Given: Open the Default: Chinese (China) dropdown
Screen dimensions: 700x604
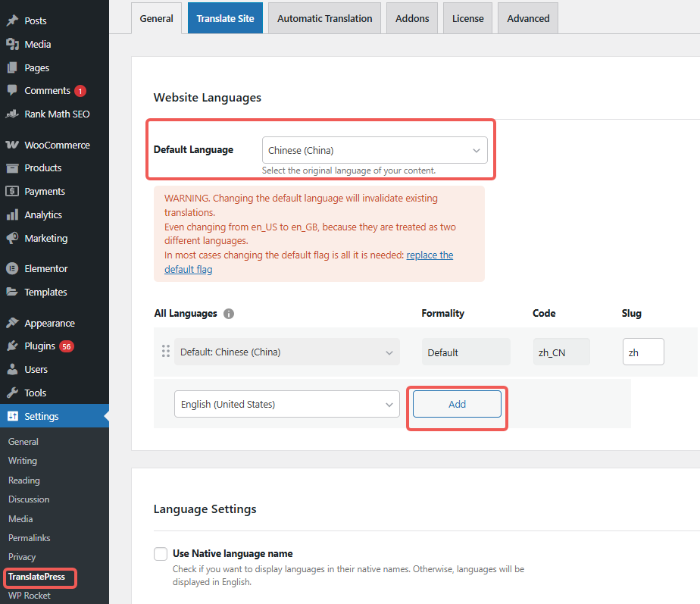Looking at the screenshot, I should (286, 352).
